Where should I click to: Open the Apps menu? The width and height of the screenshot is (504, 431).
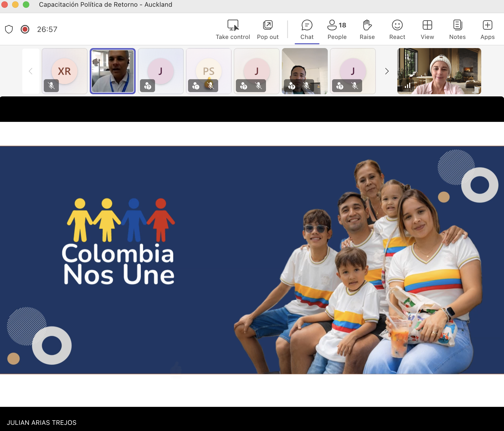(487, 30)
